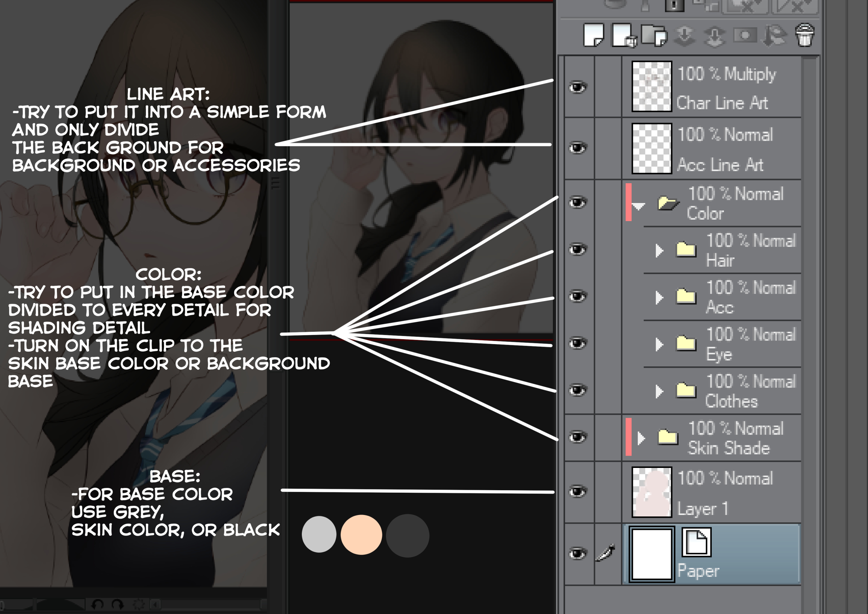This screenshot has width=868, height=614.
Task: Create a new layer folder
Action: tap(654, 36)
